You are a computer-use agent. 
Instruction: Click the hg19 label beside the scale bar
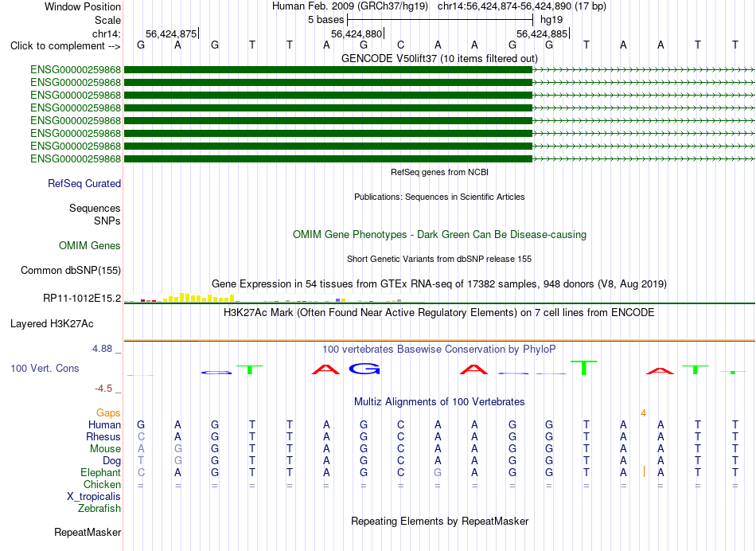[551, 20]
